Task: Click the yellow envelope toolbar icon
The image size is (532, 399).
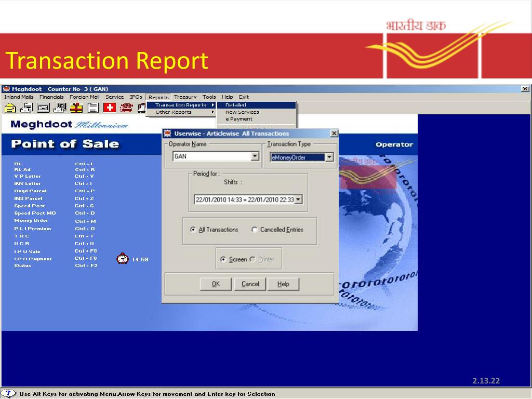Action: click(x=10, y=108)
